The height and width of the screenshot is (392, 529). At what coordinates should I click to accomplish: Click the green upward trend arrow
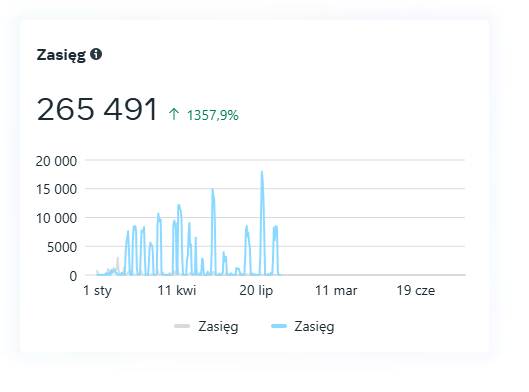(x=174, y=114)
